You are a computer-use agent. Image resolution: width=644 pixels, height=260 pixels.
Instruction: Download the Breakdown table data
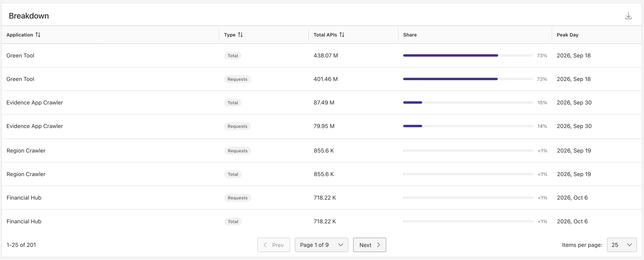click(x=628, y=16)
